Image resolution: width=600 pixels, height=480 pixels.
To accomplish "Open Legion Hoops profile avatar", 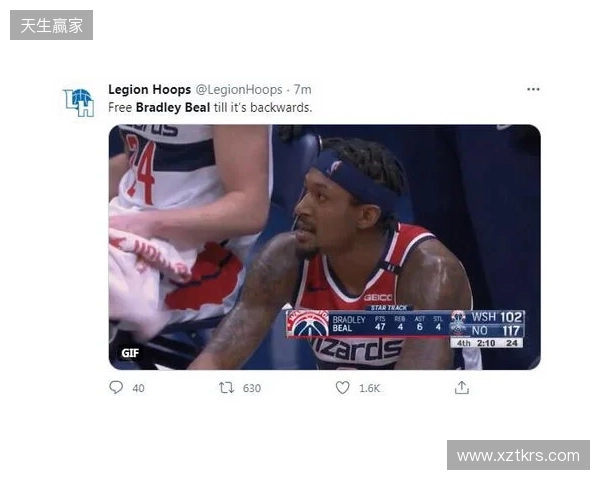I will coord(79,103).
